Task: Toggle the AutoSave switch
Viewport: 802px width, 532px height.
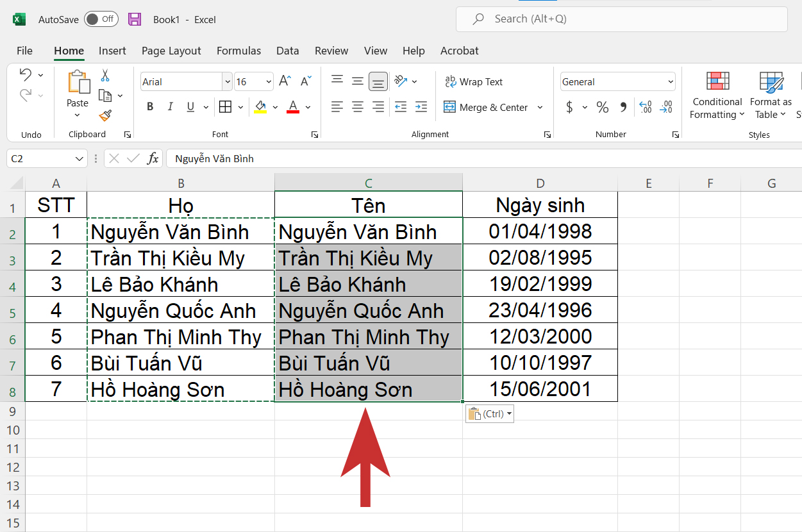Action: click(x=101, y=19)
